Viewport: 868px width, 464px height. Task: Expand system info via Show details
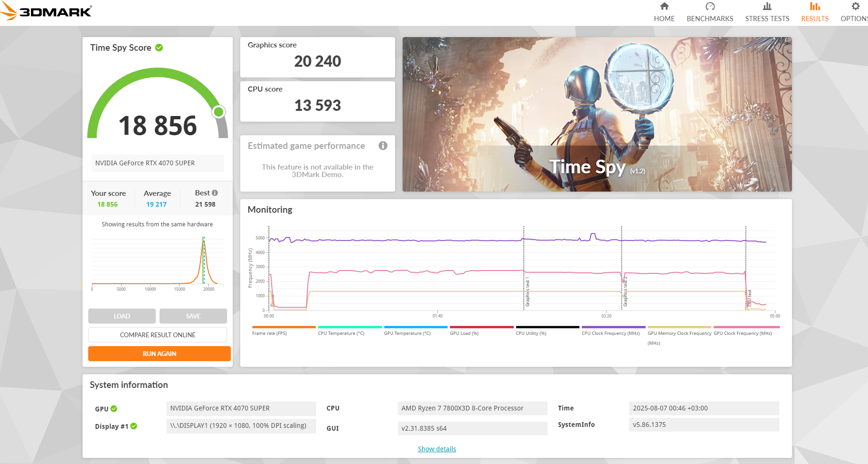(437, 449)
